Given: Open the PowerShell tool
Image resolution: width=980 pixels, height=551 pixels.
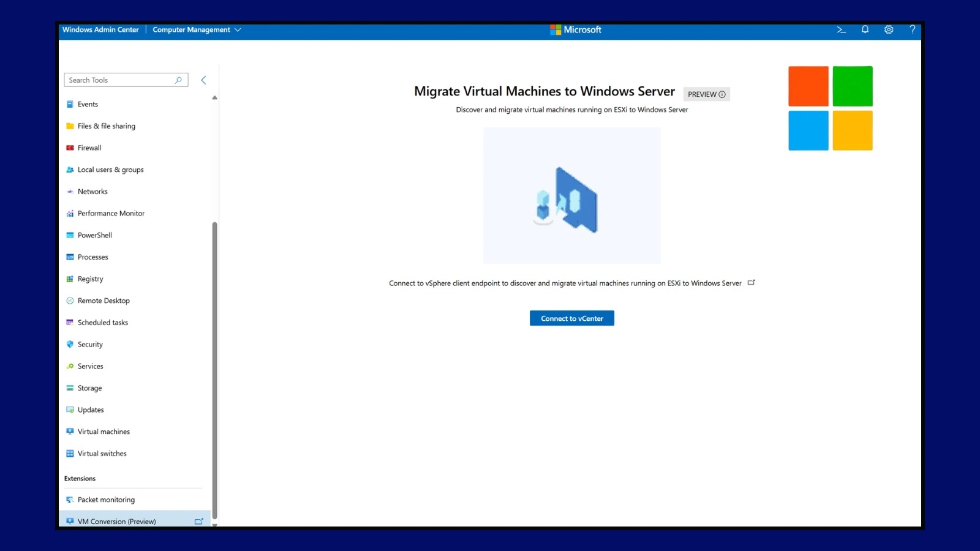Looking at the screenshot, I should click(94, 235).
